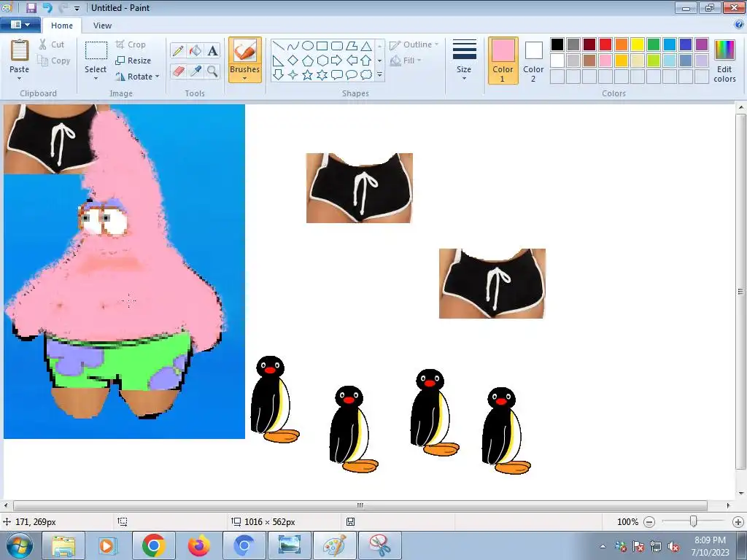Open Firefox from taskbar
Viewport: 747px width, 560px height.
click(198, 545)
